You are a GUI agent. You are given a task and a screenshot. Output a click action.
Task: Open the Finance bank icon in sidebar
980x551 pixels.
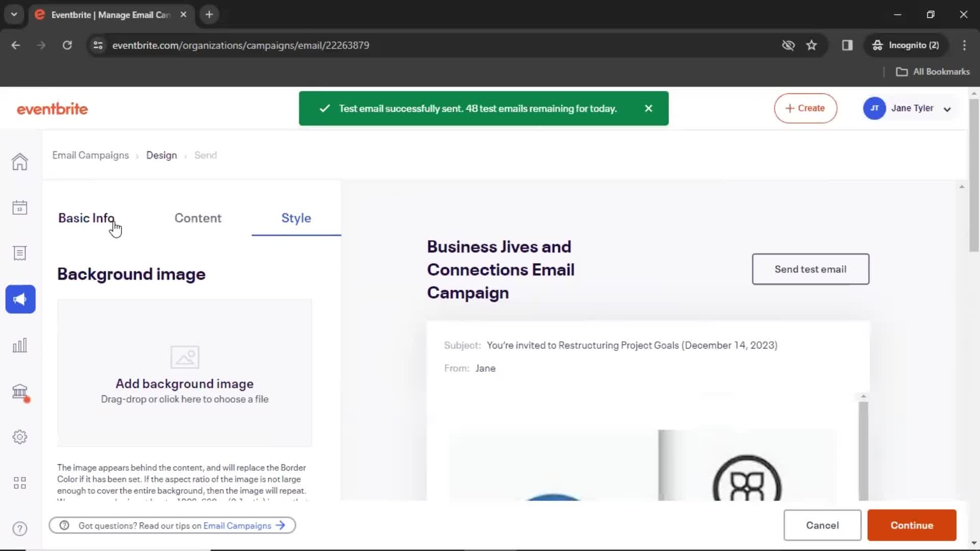click(20, 392)
